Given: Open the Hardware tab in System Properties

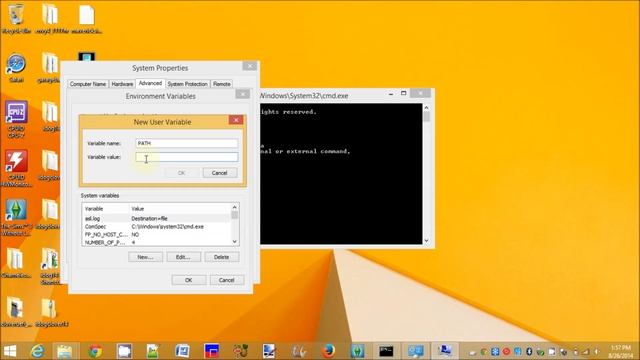Looking at the screenshot, I should click(122, 84).
